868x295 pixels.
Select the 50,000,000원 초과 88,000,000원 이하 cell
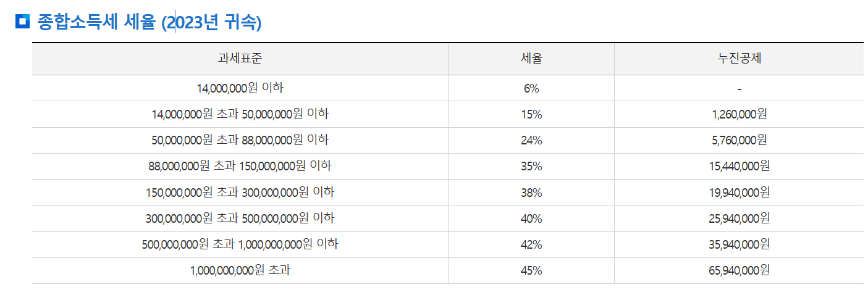240,140
